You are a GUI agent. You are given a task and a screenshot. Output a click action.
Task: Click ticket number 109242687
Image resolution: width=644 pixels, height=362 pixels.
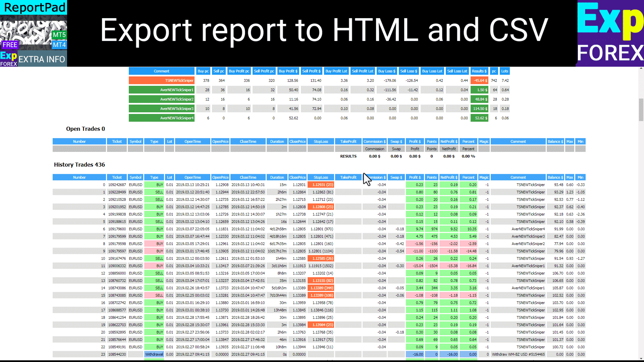pyautogui.click(x=117, y=185)
